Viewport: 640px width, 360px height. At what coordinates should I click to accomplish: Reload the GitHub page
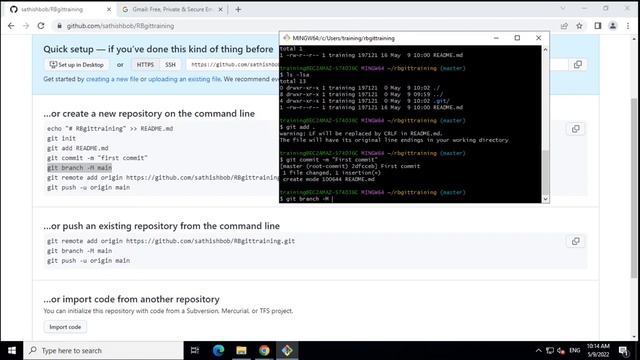[41, 26]
